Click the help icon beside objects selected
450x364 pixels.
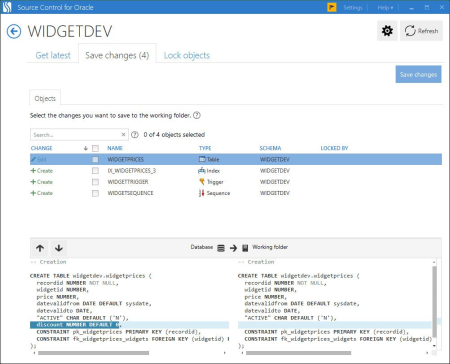(x=134, y=134)
